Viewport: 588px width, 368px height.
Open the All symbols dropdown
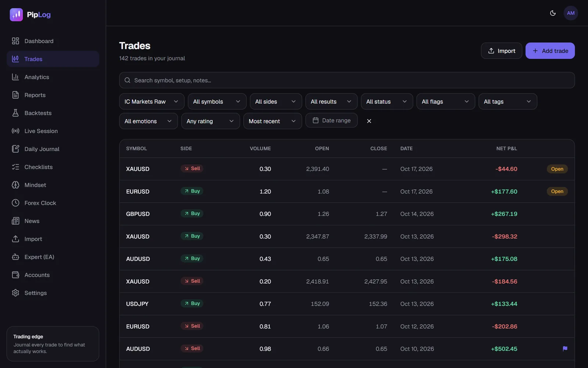pos(217,102)
